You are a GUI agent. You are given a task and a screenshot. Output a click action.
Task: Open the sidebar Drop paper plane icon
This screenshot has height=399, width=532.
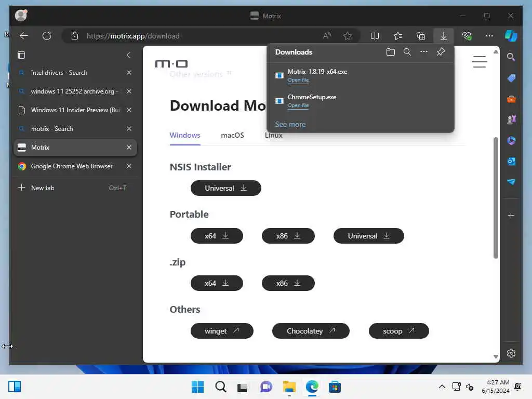click(x=511, y=182)
